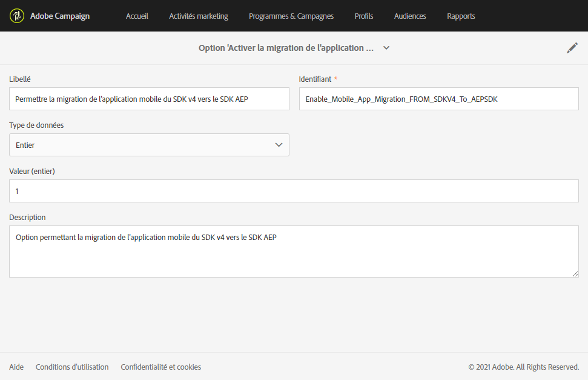The width and height of the screenshot is (588, 380).
Task: Open the Type de données dropdown
Action: (149, 145)
